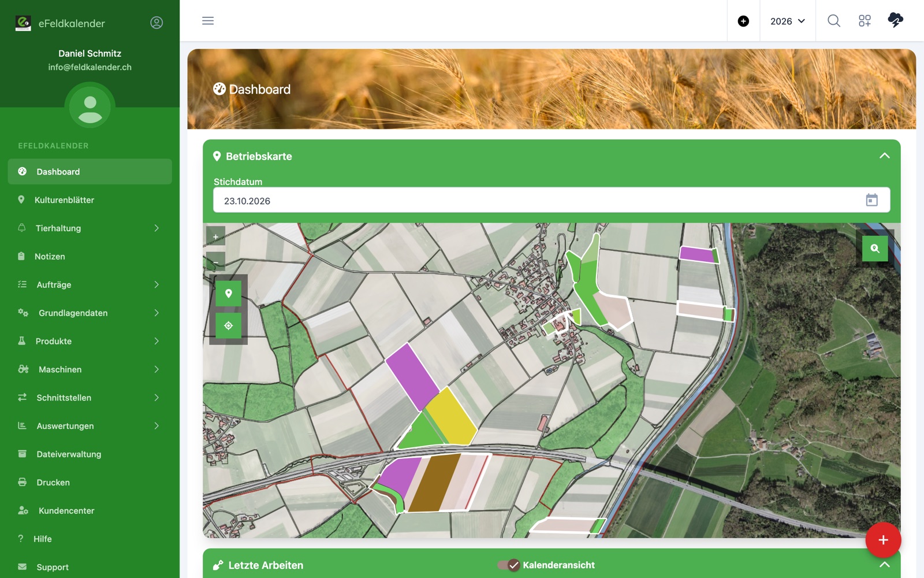
Task: Toggle the Kalenderansicht switch
Action: click(509, 565)
